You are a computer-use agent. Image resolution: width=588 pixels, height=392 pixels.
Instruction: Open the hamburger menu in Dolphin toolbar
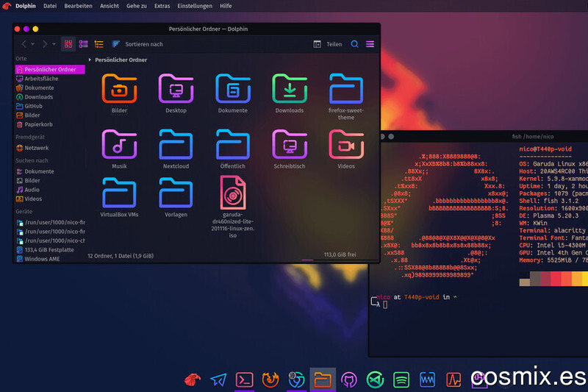(370, 44)
